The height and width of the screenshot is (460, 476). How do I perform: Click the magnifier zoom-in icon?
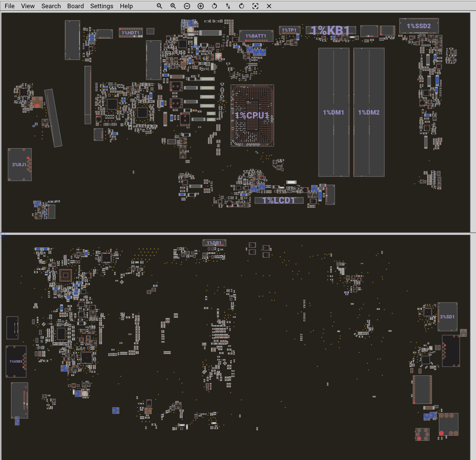pos(173,6)
